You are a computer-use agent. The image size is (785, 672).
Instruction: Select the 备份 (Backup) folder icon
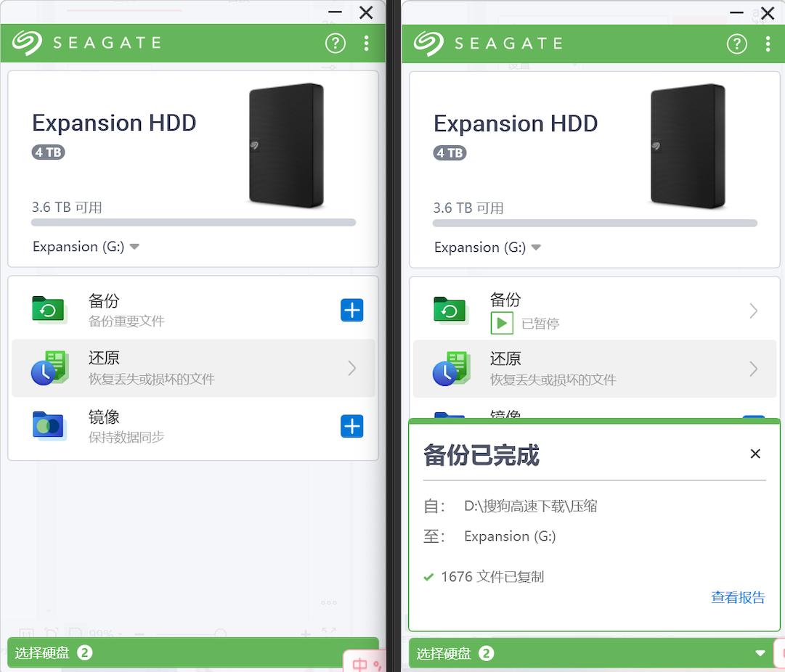point(49,310)
